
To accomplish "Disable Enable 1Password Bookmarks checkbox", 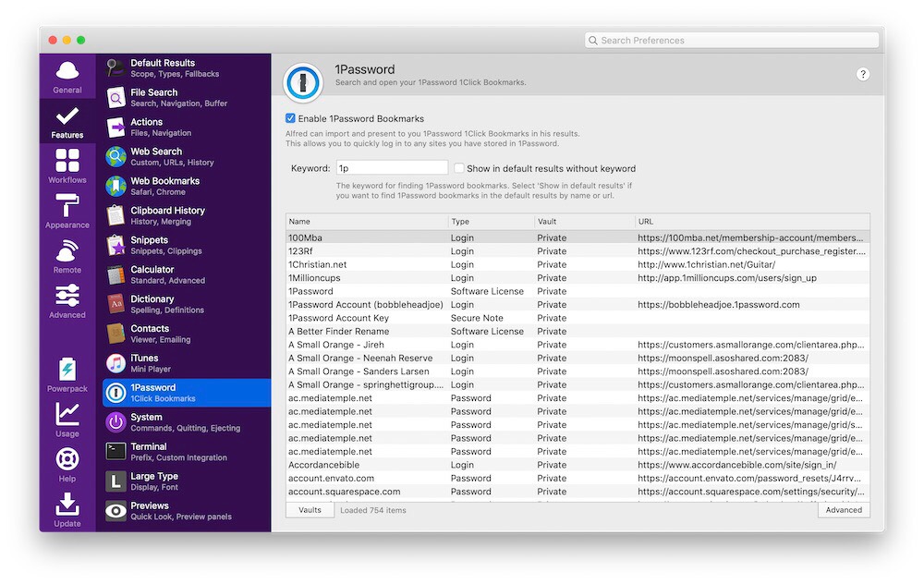I will point(290,118).
